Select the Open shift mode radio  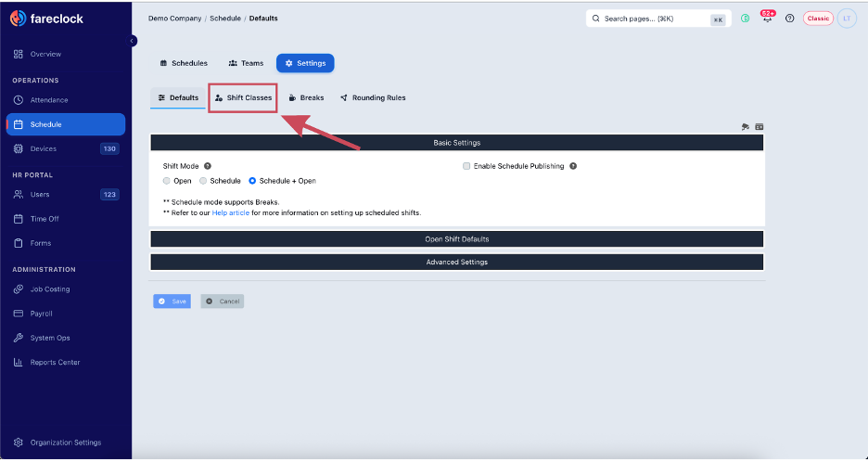coord(167,181)
